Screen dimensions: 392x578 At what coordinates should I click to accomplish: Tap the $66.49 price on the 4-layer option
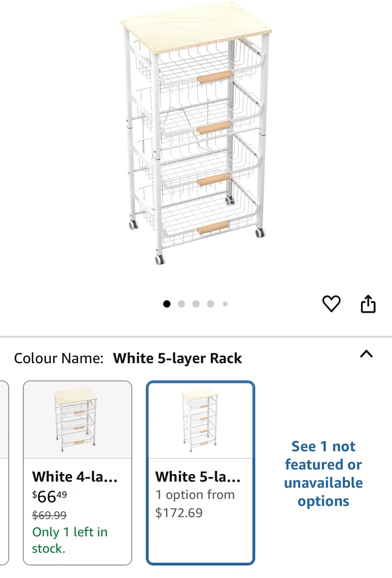[x=50, y=497]
